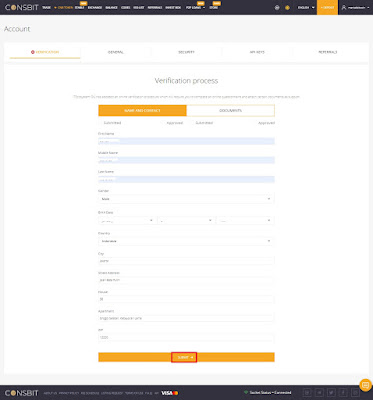
Task: Open Trade in the top navigation
Action: tap(46, 7)
